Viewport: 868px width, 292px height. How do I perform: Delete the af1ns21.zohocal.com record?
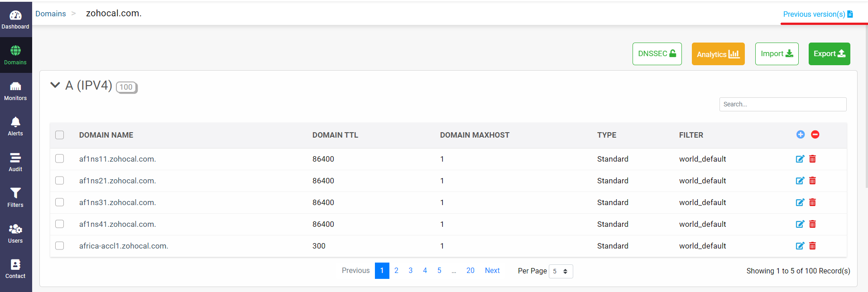[812, 181]
